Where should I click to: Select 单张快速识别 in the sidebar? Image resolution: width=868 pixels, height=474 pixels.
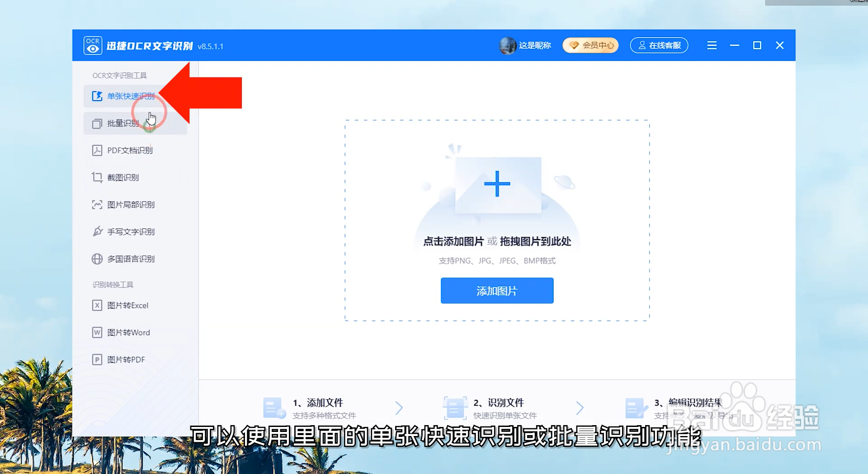[135, 96]
